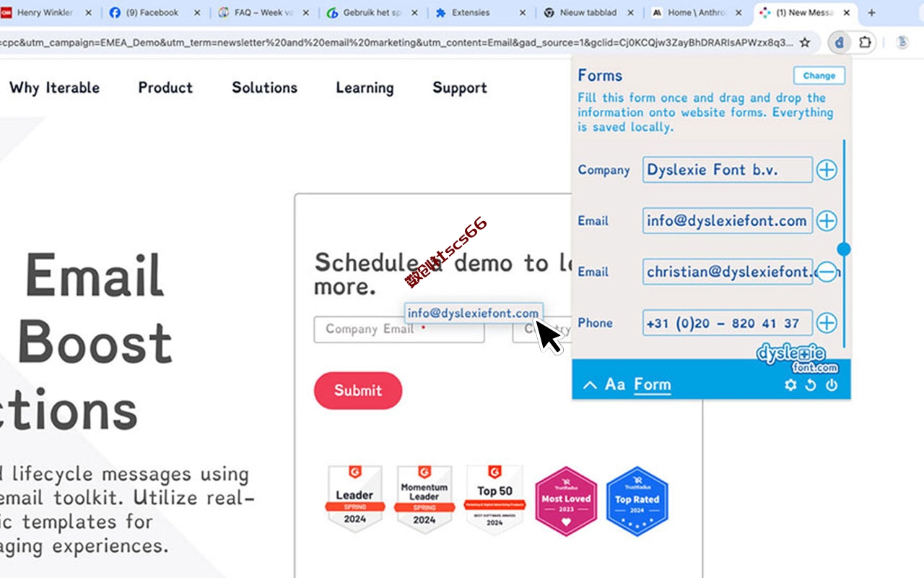924x578 pixels.
Task: Open a new tab with plus button
Action: pyautogui.click(x=871, y=12)
